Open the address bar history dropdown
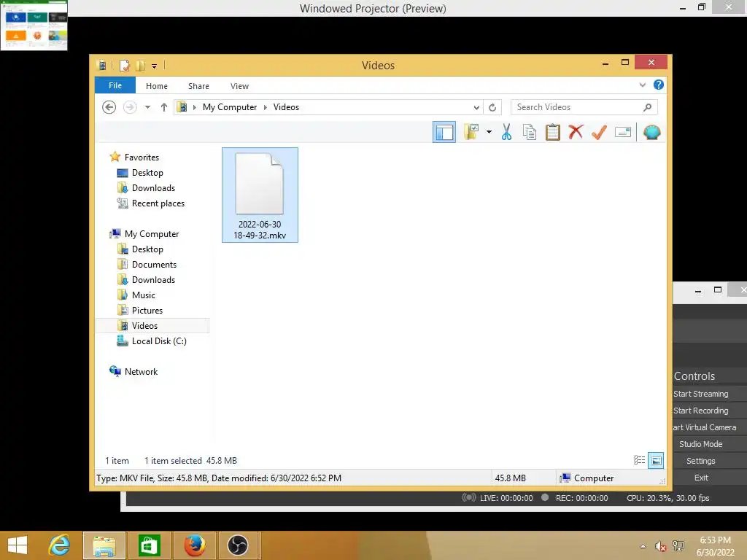 [476, 108]
